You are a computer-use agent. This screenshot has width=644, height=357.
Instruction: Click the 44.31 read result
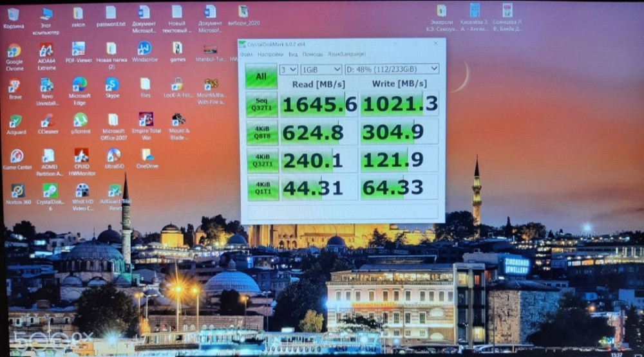(319, 188)
